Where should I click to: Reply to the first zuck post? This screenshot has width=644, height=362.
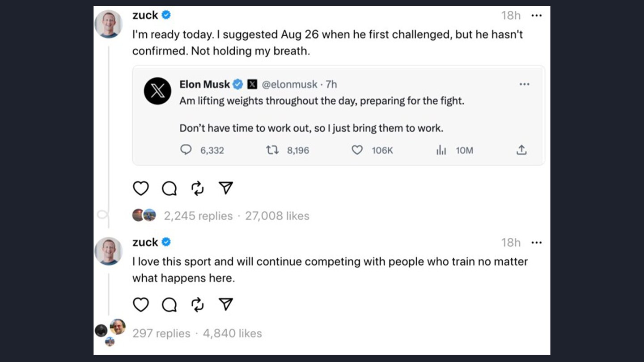tap(169, 189)
